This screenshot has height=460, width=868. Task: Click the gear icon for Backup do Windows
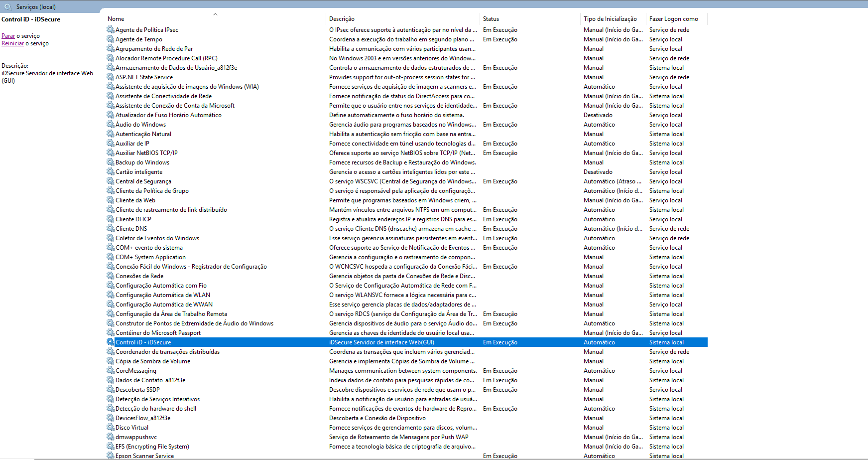click(x=110, y=162)
